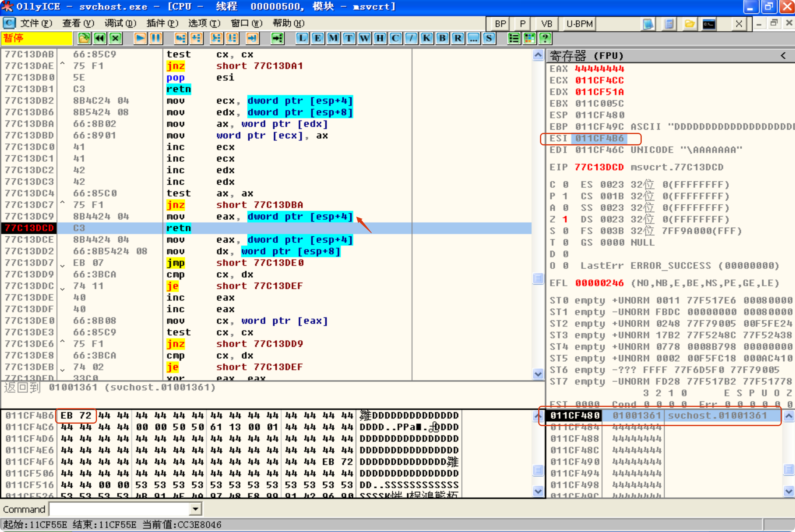Open Log window with L icon
Viewport: 795px width, 532px height.
tap(302, 38)
